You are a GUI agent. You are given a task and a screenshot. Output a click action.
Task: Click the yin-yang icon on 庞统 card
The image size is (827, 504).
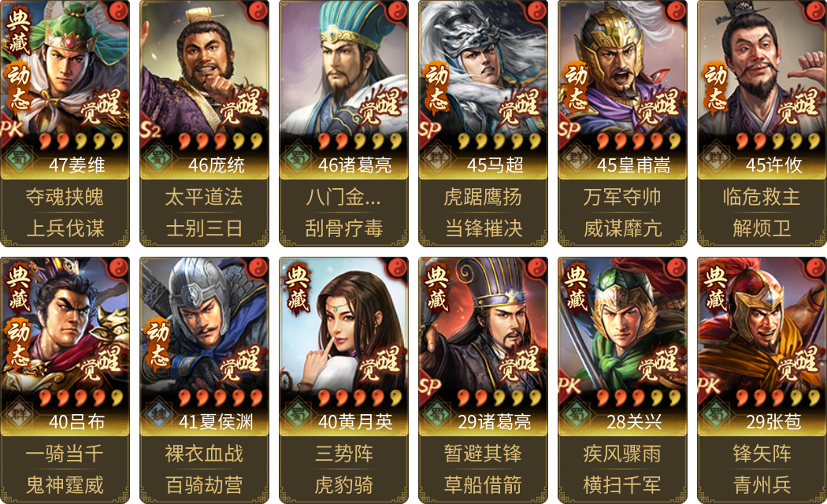coord(258,10)
